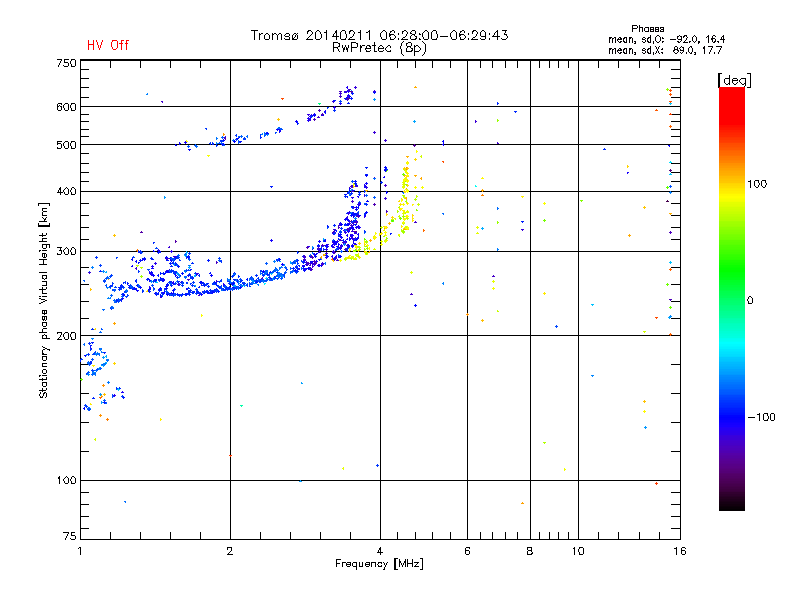Click the y-axis tick label '500'
Screen dimensions: 800x600
pyautogui.click(x=66, y=145)
